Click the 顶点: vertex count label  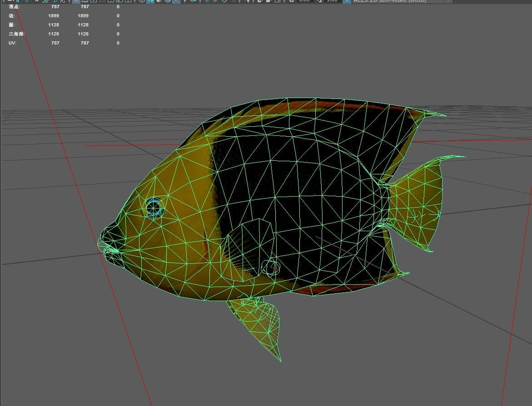coord(14,6)
